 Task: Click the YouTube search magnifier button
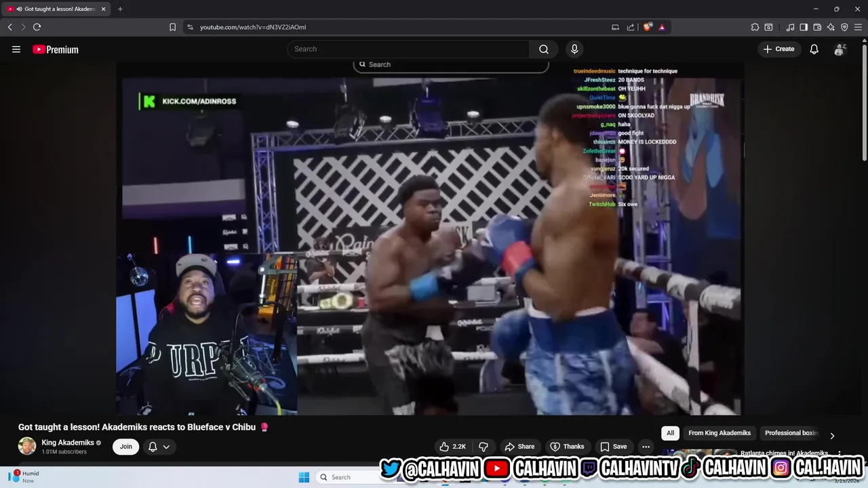coord(544,49)
